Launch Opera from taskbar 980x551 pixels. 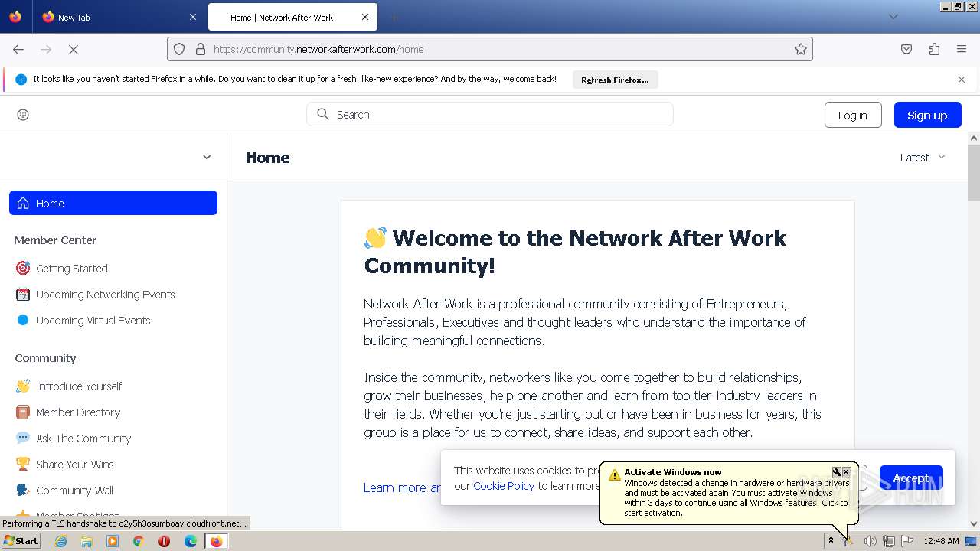pos(164,541)
